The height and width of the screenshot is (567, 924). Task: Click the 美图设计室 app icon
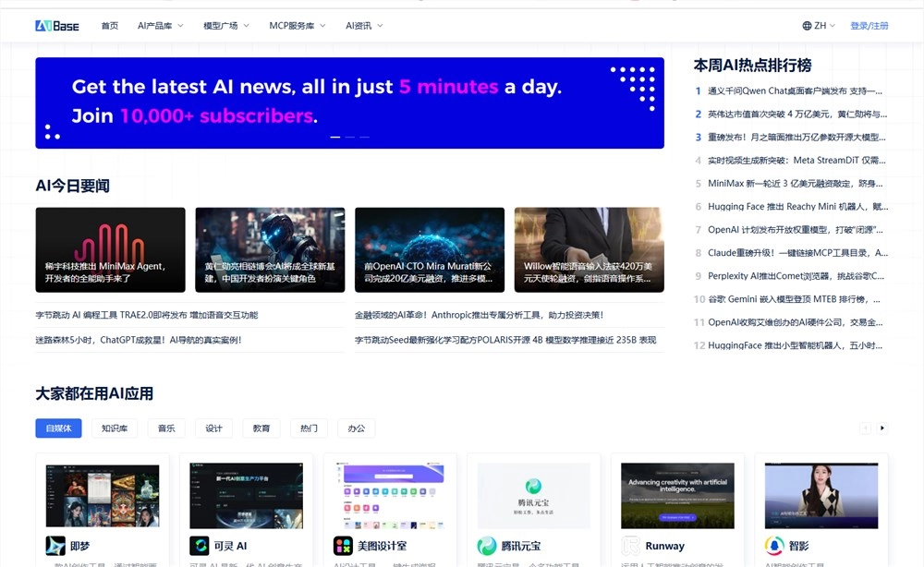[x=343, y=546]
